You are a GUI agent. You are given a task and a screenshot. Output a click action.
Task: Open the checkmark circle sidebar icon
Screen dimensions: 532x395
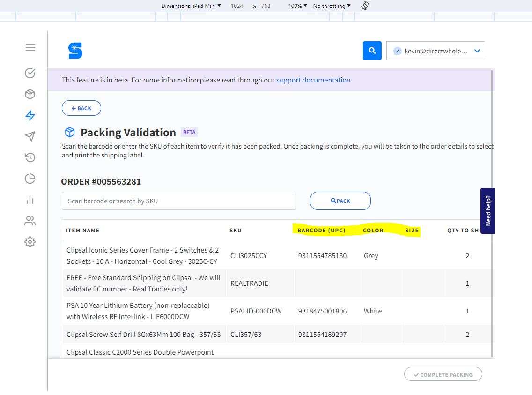pos(30,73)
